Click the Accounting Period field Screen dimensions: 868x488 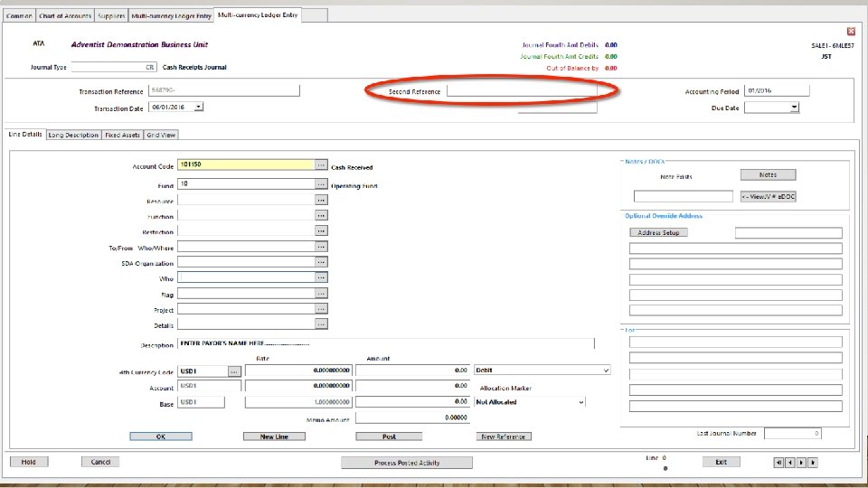777,90
